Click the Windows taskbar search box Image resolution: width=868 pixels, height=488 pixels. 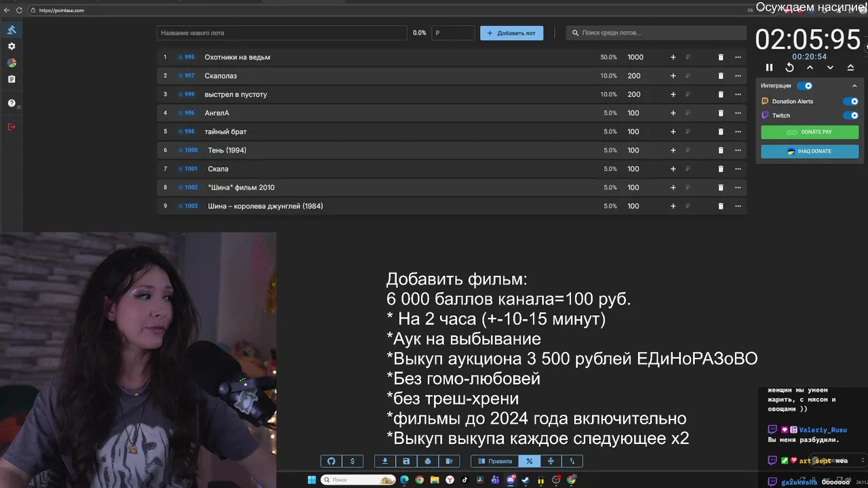click(358, 480)
